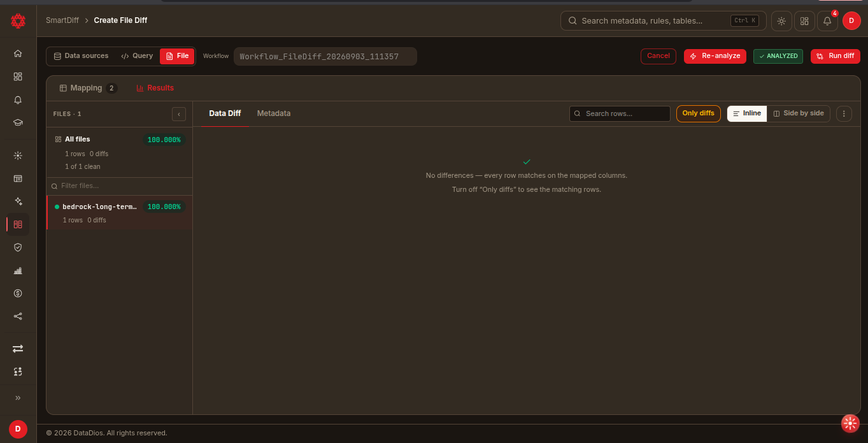Screen dimensions: 868x443
Task: Toggle the Only diffs filter
Action: 699,113
